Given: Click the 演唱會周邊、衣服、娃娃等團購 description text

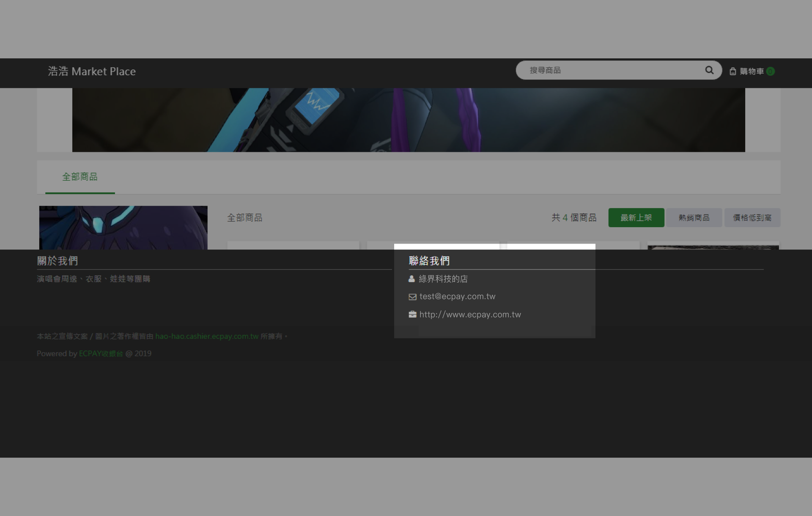Looking at the screenshot, I should [x=93, y=279].
